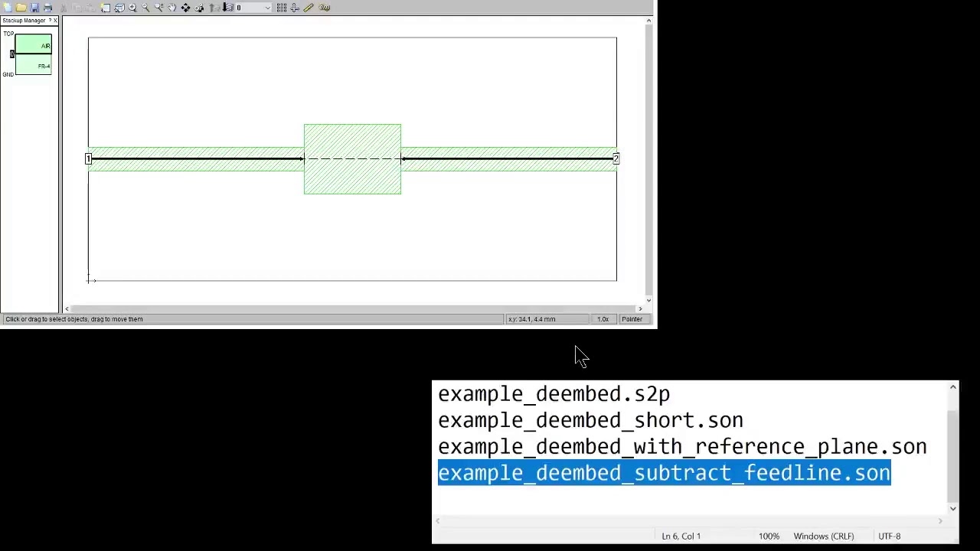Zoom out of the layout
The width and height of the screenshot is (980, 551).
[x=145, y=8]
